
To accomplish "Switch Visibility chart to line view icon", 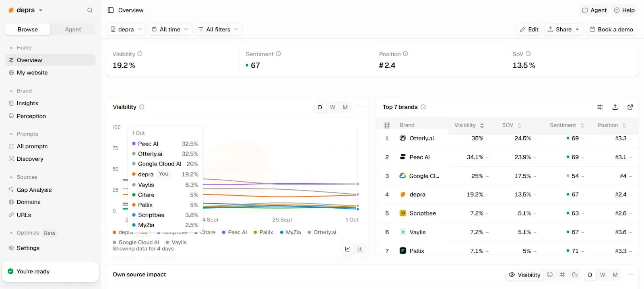I will pyautogui.click(x=347, y=249).
